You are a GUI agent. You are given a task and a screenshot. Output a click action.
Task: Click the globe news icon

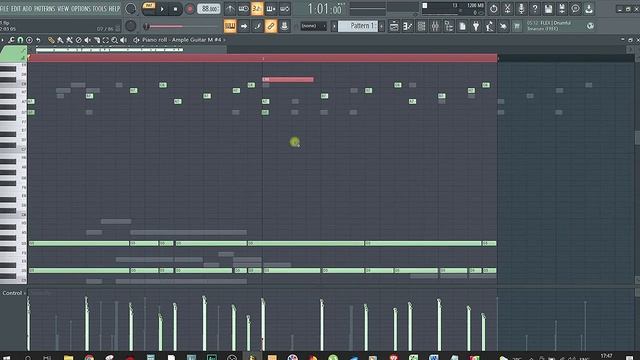590,26
